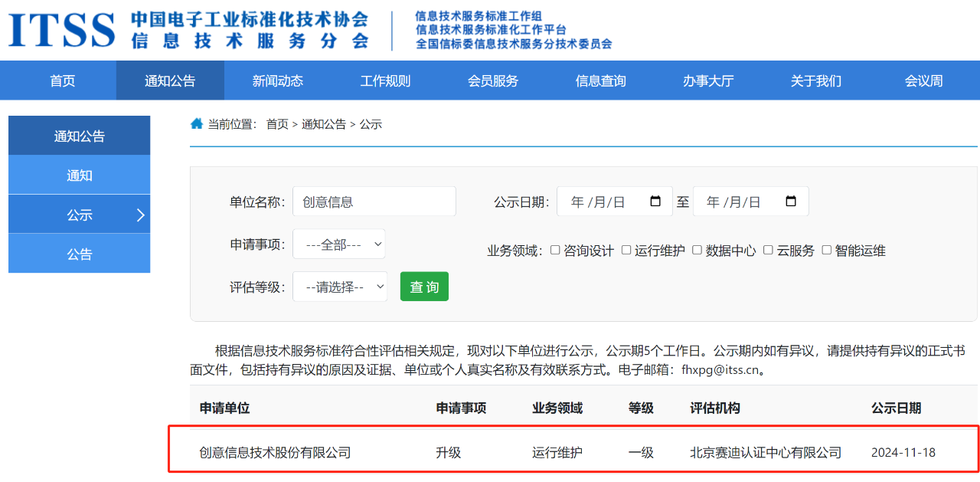Click the 运行维护 cell in the results row
This screenshot has width=980, height=482.
point(557,453)
